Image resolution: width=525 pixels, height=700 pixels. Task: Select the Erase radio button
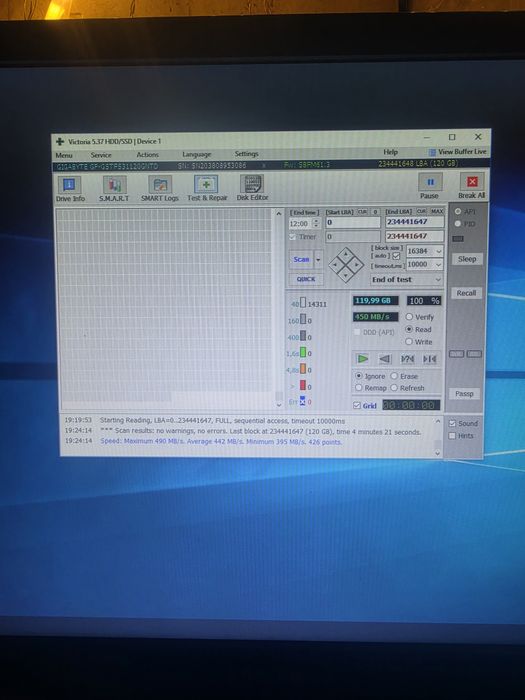(x=394, y=376)
